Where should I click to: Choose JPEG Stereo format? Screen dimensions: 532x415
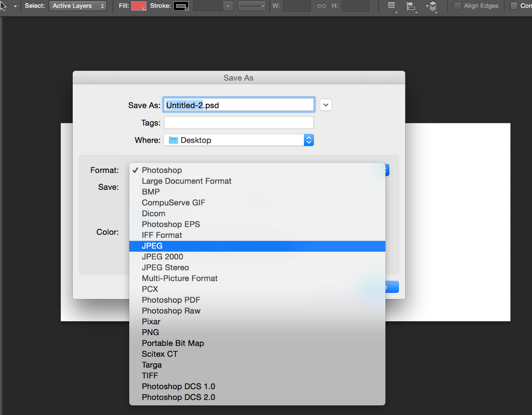pyautogui.click(x=257, y=267)
